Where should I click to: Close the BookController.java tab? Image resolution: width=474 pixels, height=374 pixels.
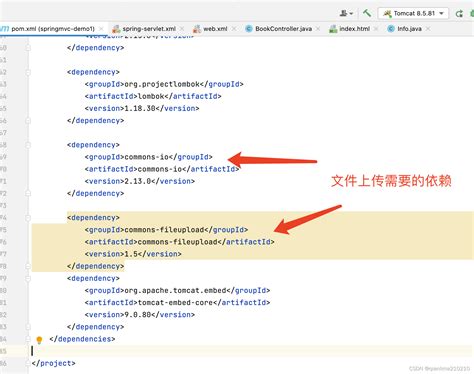click(x=318, y=29)
